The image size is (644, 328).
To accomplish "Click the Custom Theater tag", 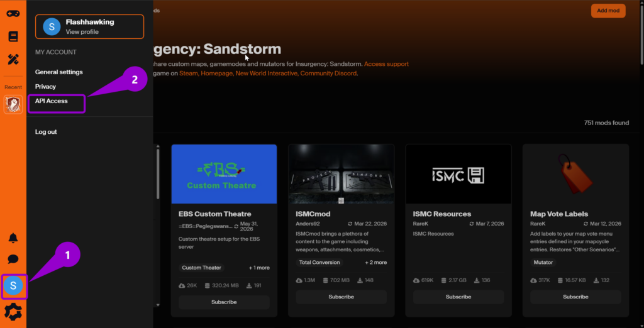I will 202,268.
